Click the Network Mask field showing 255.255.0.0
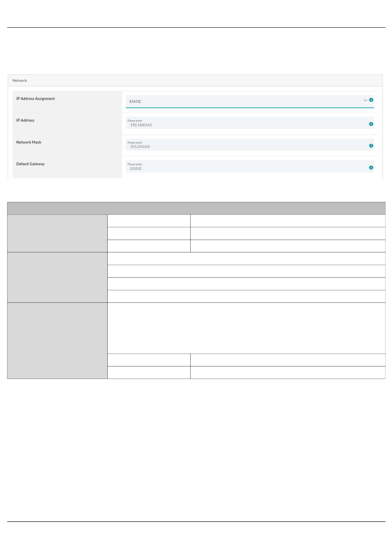This screenshot has width=392, height=547. click(250, 145)
